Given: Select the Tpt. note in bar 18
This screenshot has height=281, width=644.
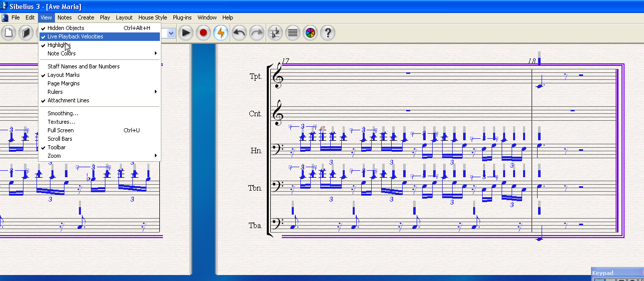Looking at the screenshot, I should 540,86.
